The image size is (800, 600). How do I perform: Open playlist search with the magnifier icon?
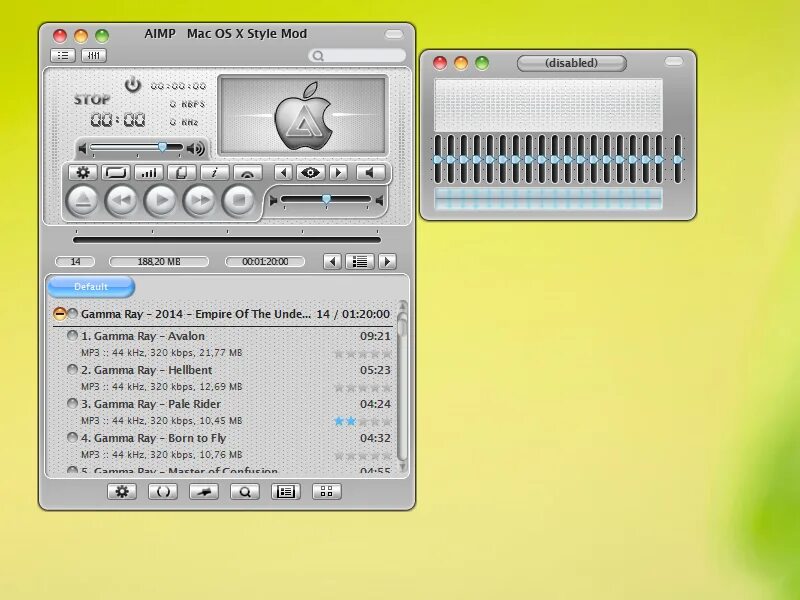coord(245,491)
